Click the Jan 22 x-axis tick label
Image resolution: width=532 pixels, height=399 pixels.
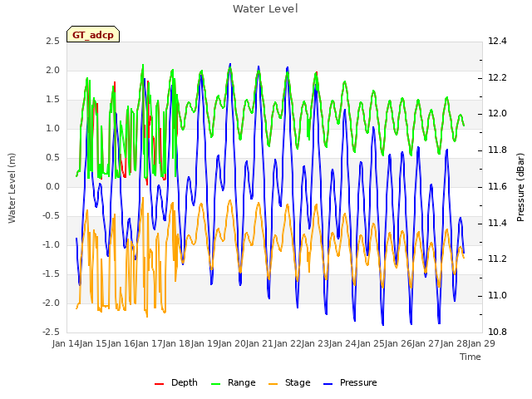coord(288,343)
